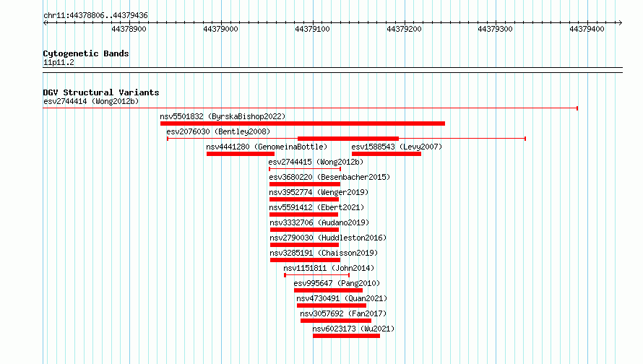The image size is (643, 364).
Task: Click the red bar under nsv5501832
Action: [303, 123]
